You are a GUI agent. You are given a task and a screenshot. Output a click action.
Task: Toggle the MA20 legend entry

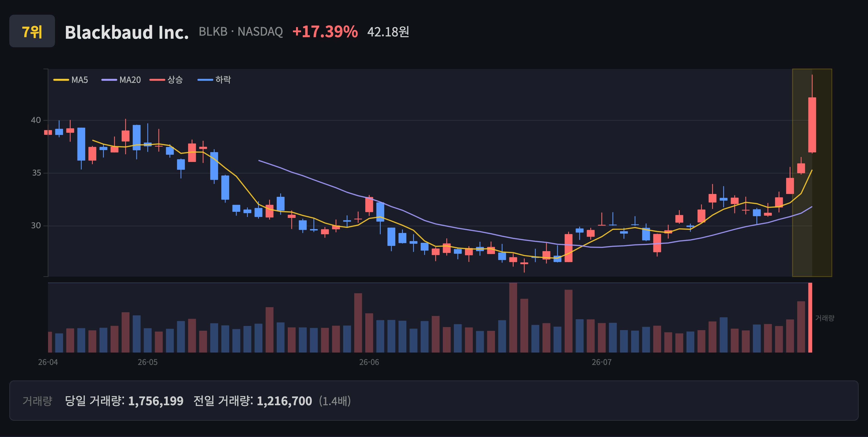tap(121, 80)
